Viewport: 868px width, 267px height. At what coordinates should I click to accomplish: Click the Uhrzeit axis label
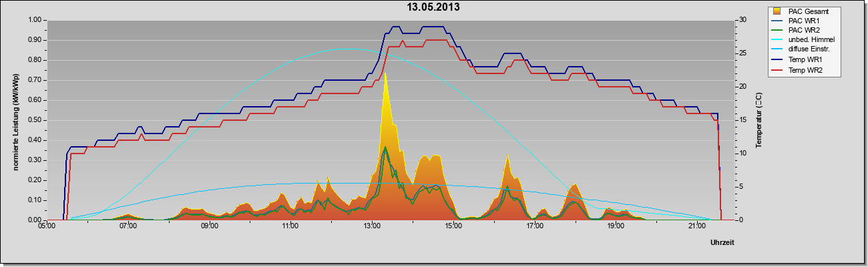pos(722,243)
